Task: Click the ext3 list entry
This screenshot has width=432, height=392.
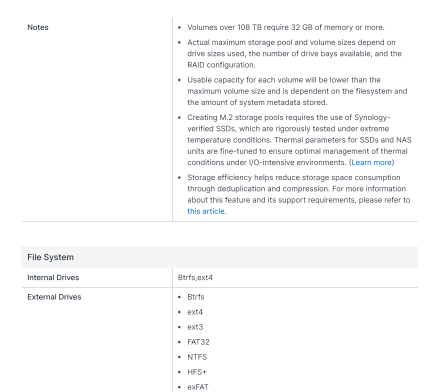Action: pos(195,327)
